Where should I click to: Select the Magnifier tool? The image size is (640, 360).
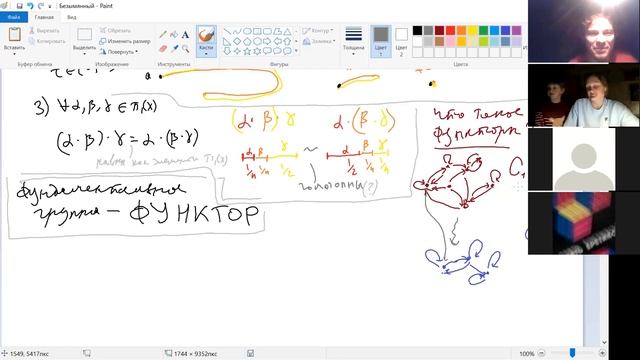[186, 49]
